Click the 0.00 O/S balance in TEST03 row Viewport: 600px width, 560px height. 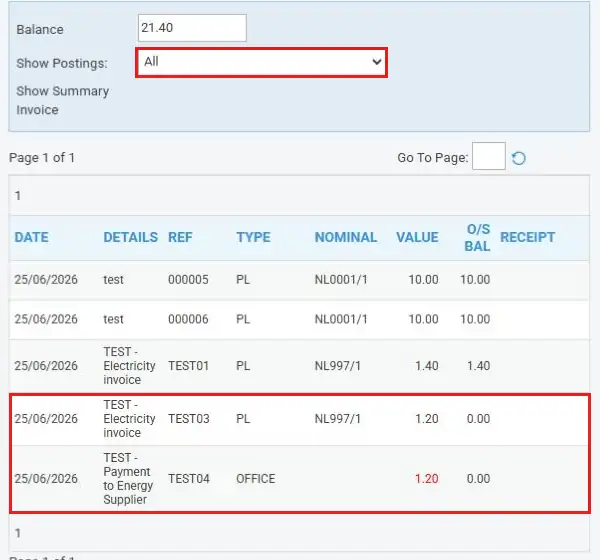(x=478, y=419)
